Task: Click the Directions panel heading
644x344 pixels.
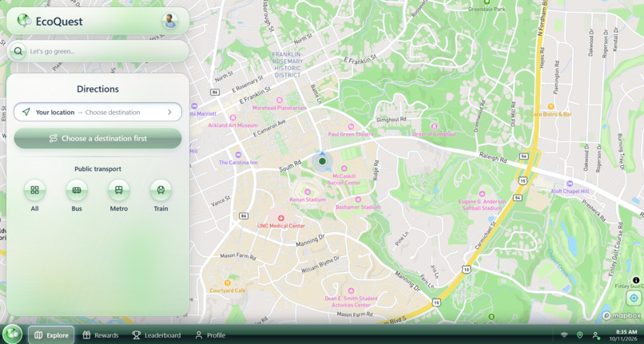Action: coord(97,89)
